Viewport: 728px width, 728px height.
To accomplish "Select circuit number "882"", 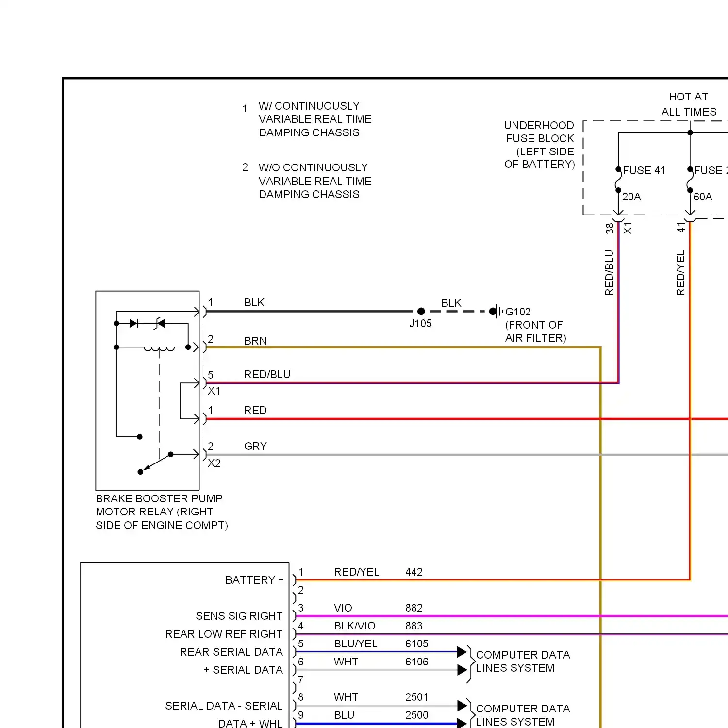I will [414, 608].
